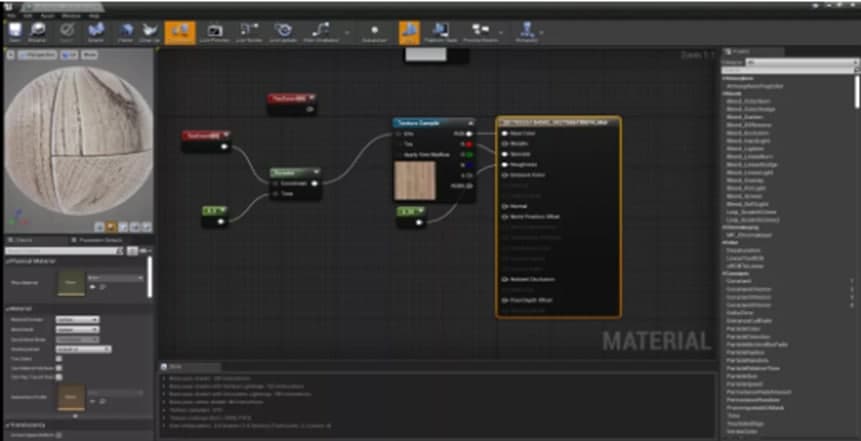The width and height of the screenshot is (861, 441).
Task: Open the Edit menu
Action: (27, 16)
